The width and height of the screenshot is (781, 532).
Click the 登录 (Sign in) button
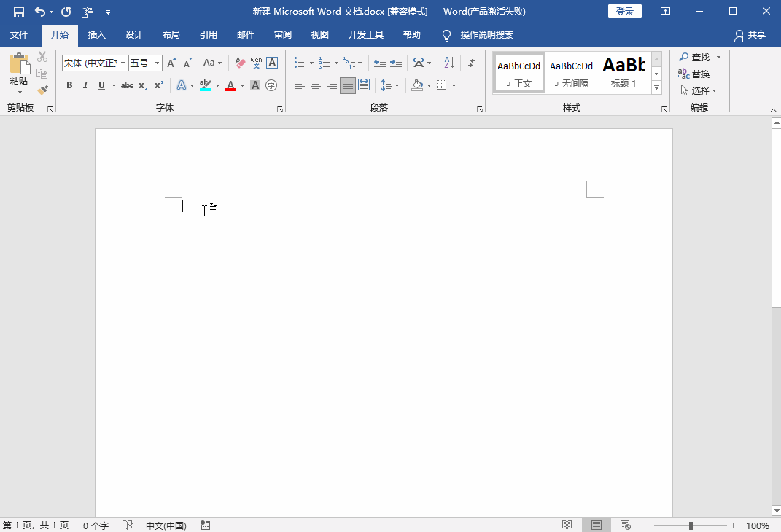[625, 12]
